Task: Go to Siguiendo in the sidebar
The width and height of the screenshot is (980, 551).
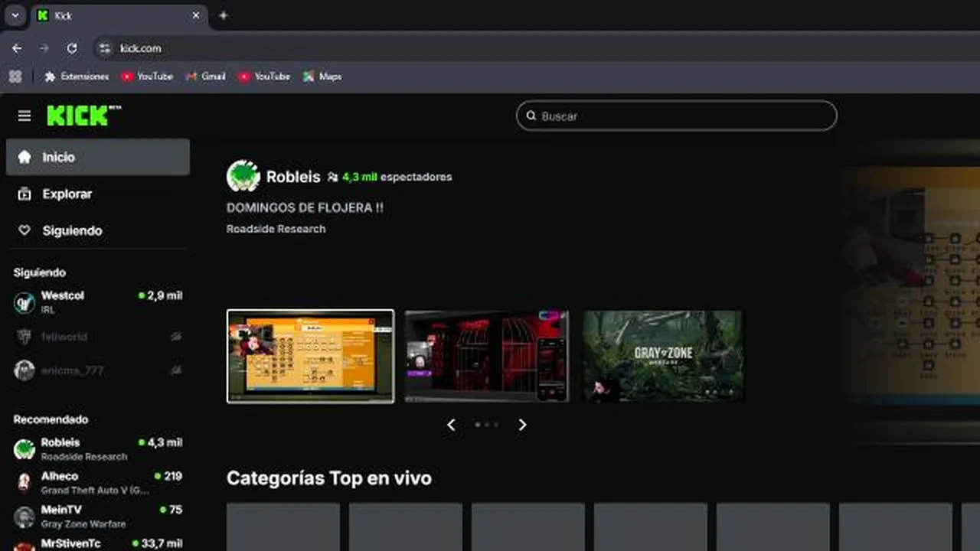Action: click(x=98, y=230)
